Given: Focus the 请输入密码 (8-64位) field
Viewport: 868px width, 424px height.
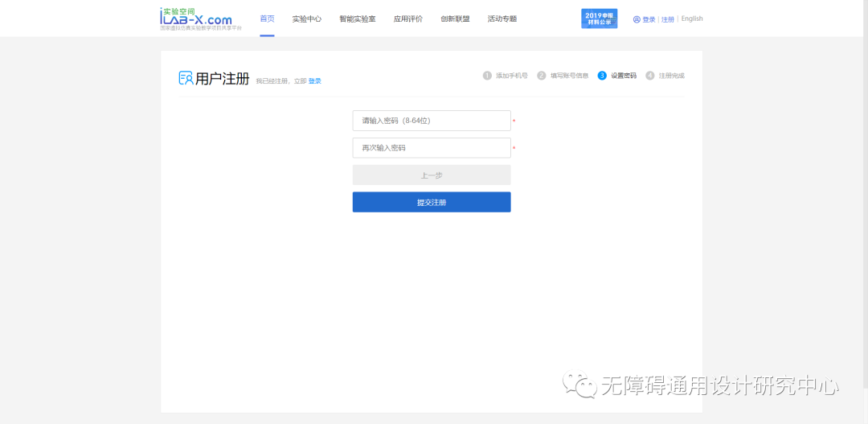Looking at the screenshot, I should [x=432, y=121].
